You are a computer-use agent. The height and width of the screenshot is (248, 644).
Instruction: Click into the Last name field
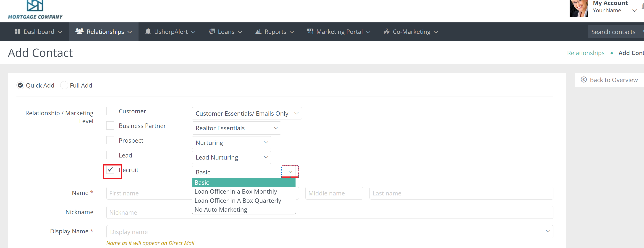tap(461, 193)
